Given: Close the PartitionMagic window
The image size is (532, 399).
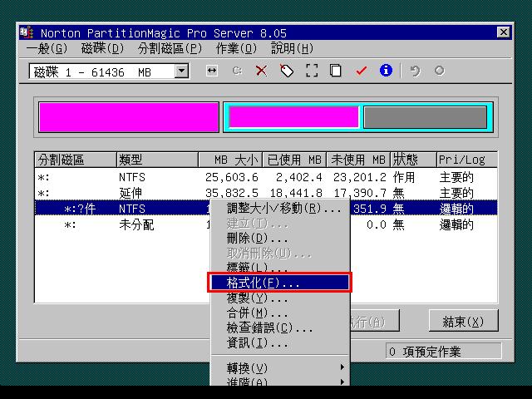Looking at the screenshot, I should point(504,32).
